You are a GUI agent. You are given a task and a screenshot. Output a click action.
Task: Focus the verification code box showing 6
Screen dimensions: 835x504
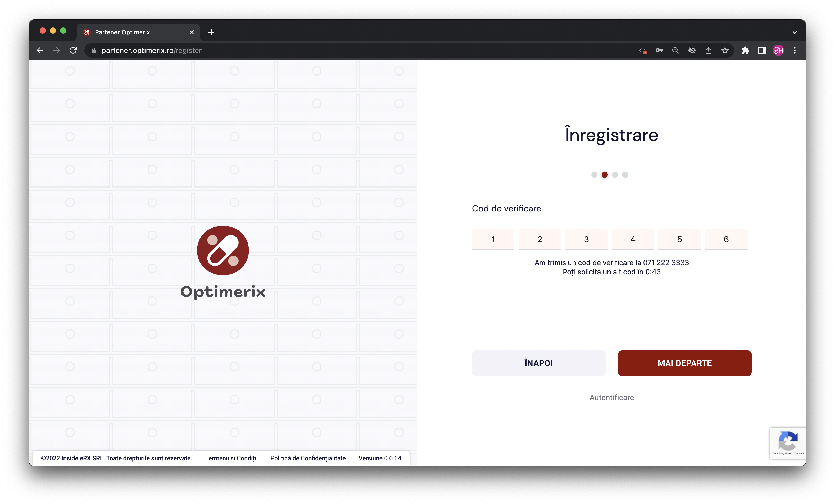pos(726,239)
